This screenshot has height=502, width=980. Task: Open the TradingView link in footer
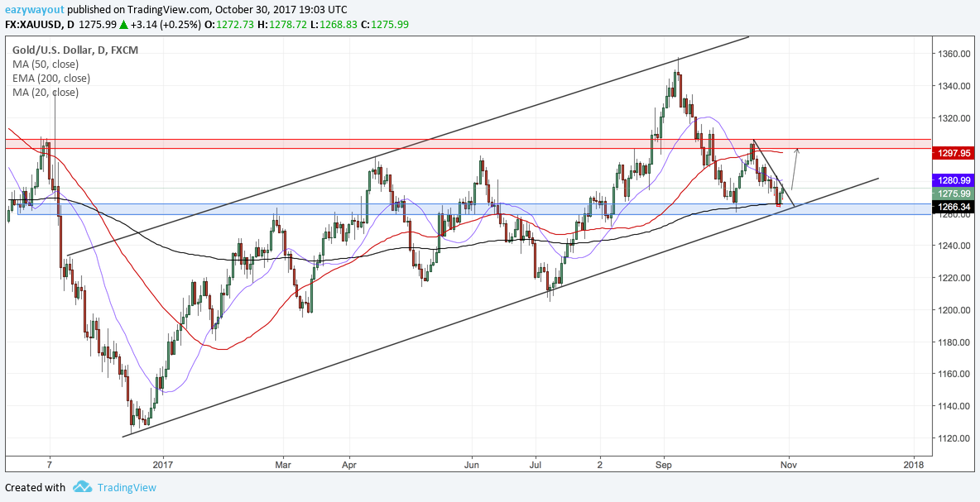point(126,488)
